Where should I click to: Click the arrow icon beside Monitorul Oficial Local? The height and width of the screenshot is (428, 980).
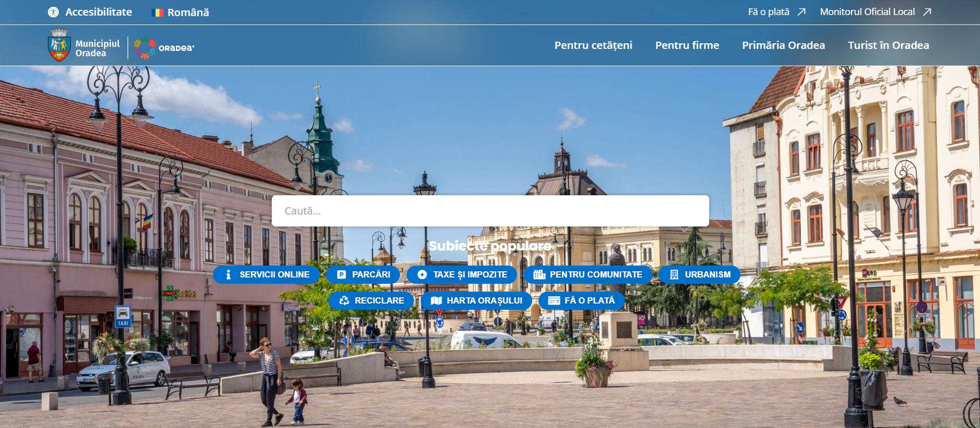pos(927,12)
